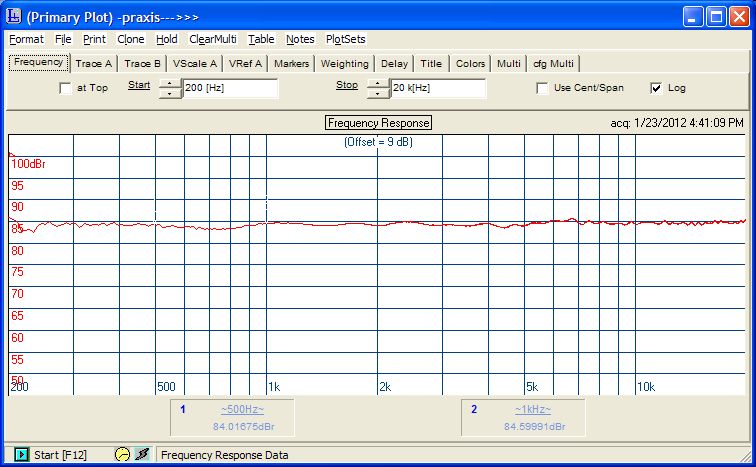
Task: Switch to the Trace B tab
Action: (142, 64)
